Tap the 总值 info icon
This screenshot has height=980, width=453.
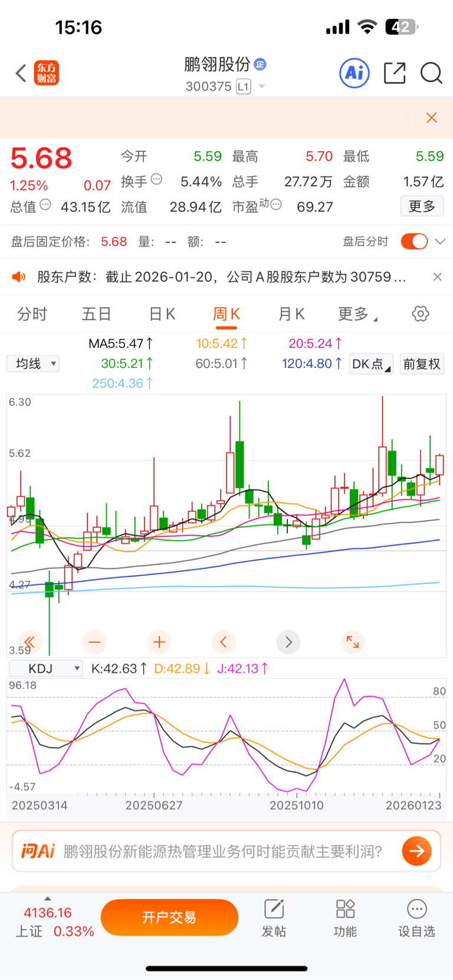[45, 205]
